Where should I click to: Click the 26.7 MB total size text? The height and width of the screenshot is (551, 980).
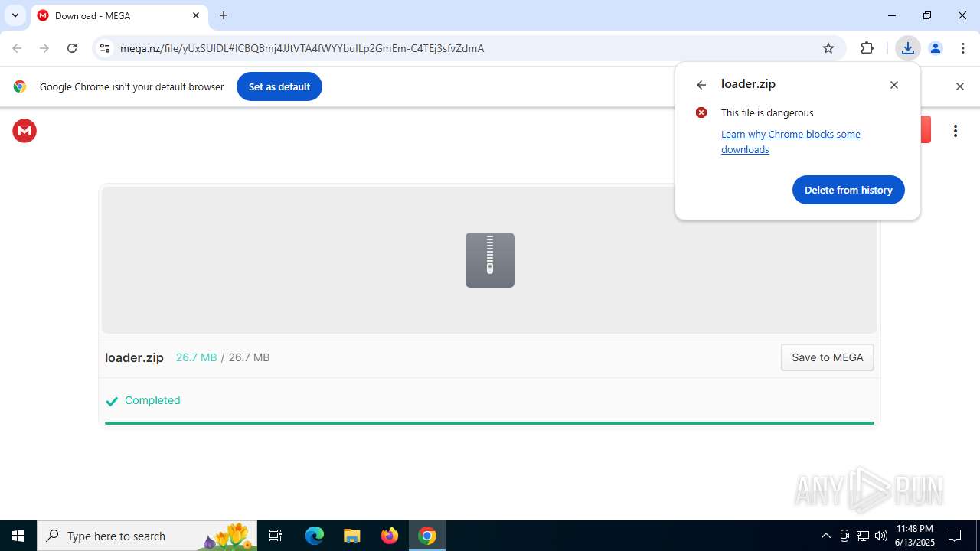(249, 357)
